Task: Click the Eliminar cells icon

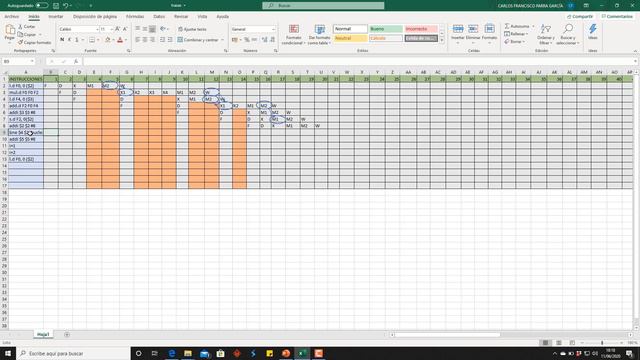Action: point(473,29)
